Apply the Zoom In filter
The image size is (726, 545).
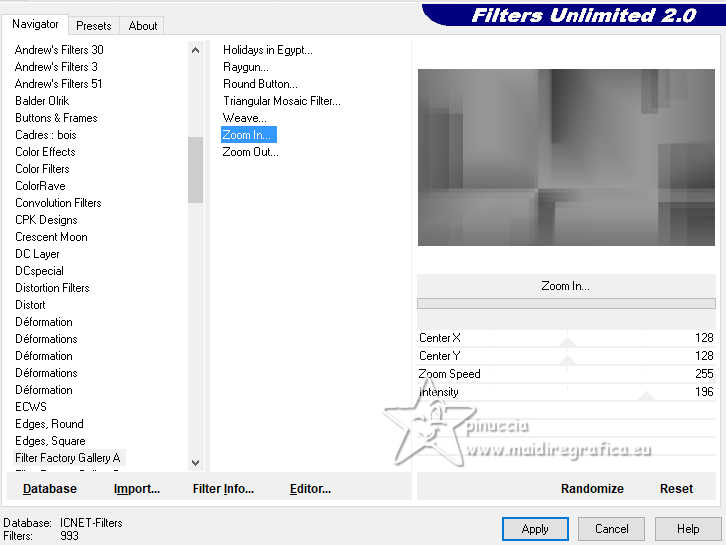tap(535, 529)
